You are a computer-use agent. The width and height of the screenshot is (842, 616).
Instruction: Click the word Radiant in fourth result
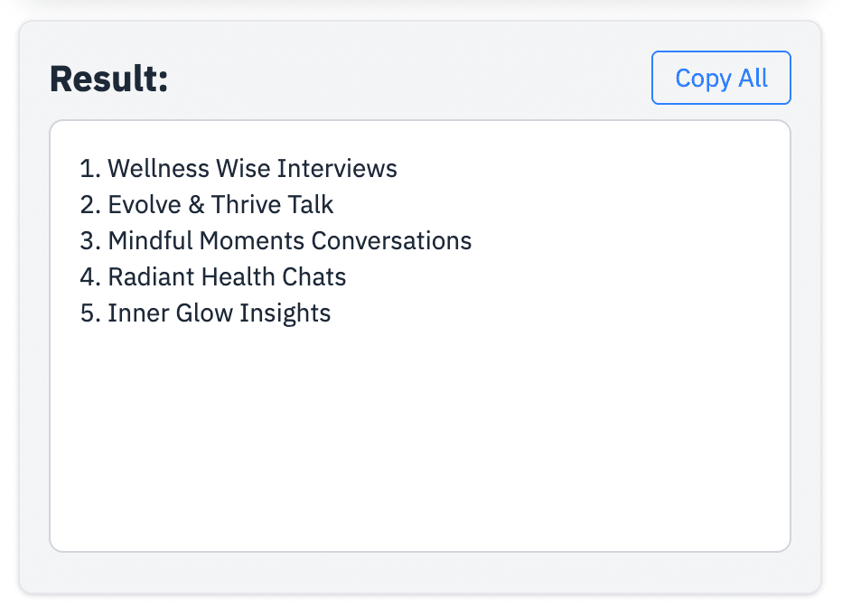pos(152,277)
